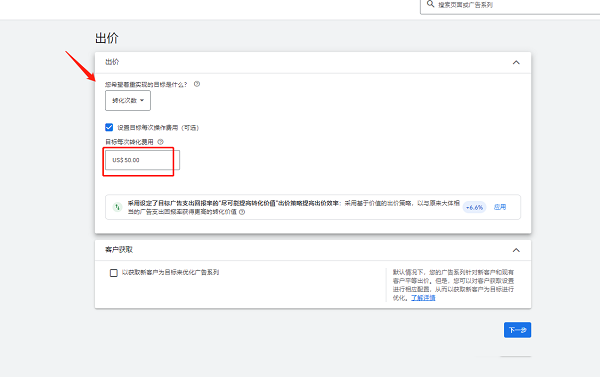Click the US$ 50.00 target cost field
The width and height of the screenshot is (600, 377).
(142, 160)
